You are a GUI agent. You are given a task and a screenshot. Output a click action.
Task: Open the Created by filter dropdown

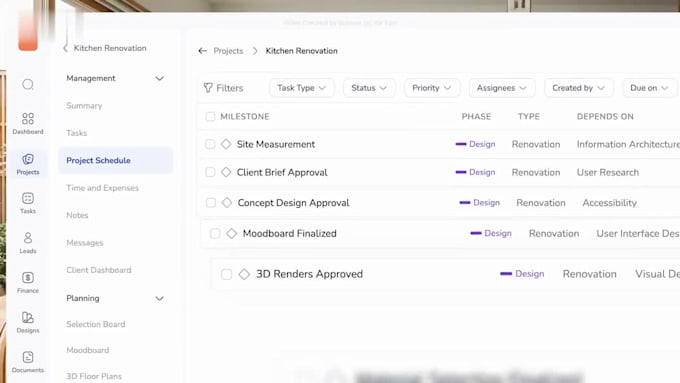(x=578, y=88)
